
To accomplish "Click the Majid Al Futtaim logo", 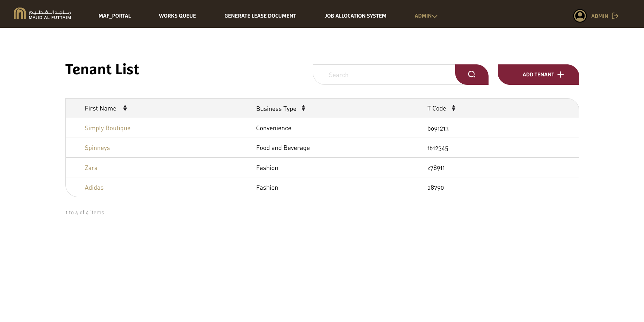I will pyautogui.click(x=42, y=14).
